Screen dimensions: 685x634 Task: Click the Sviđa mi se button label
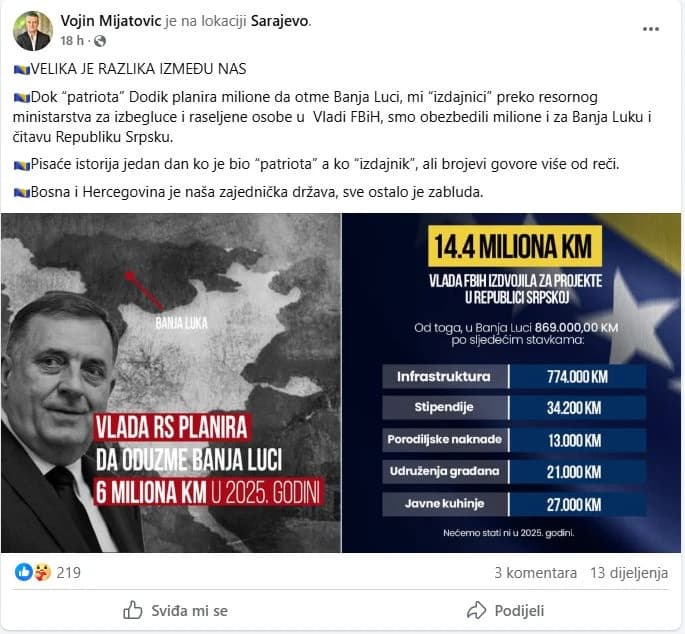[x=190, y=611]
